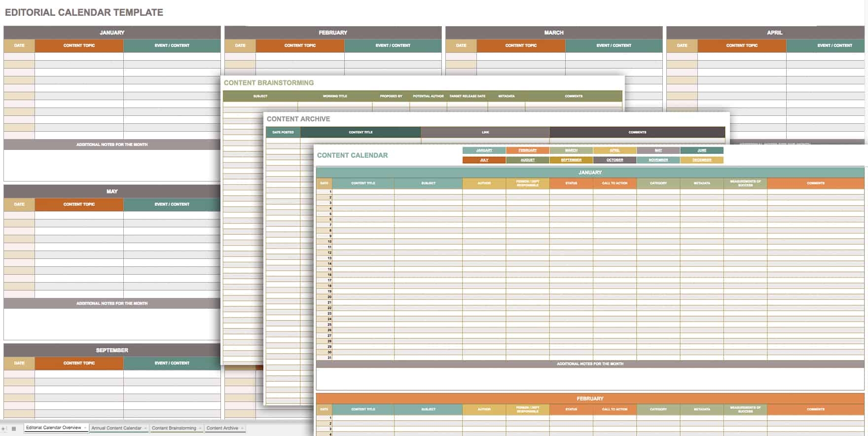868x436 pixels.
Task: Click Content Archive tab dropdown arrow
Action: coord(242,428)
